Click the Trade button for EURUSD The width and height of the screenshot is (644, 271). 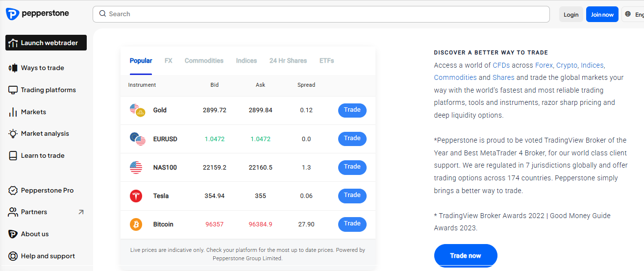(352, 139)
